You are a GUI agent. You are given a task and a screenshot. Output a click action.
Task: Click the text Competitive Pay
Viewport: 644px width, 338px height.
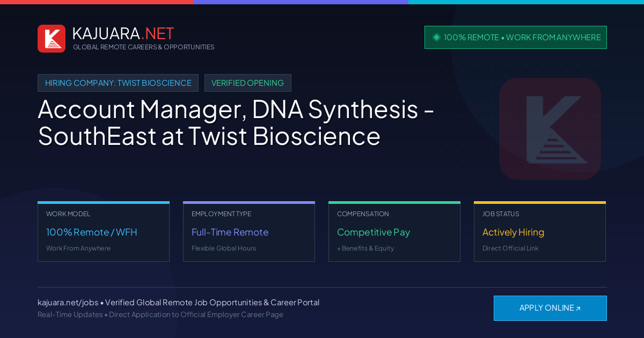[x=374, y=232]
